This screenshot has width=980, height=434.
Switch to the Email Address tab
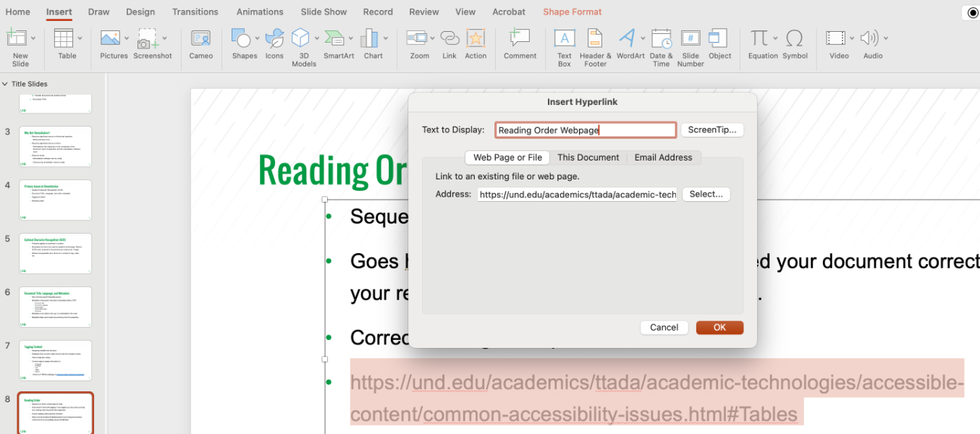(x=663, y=157)
